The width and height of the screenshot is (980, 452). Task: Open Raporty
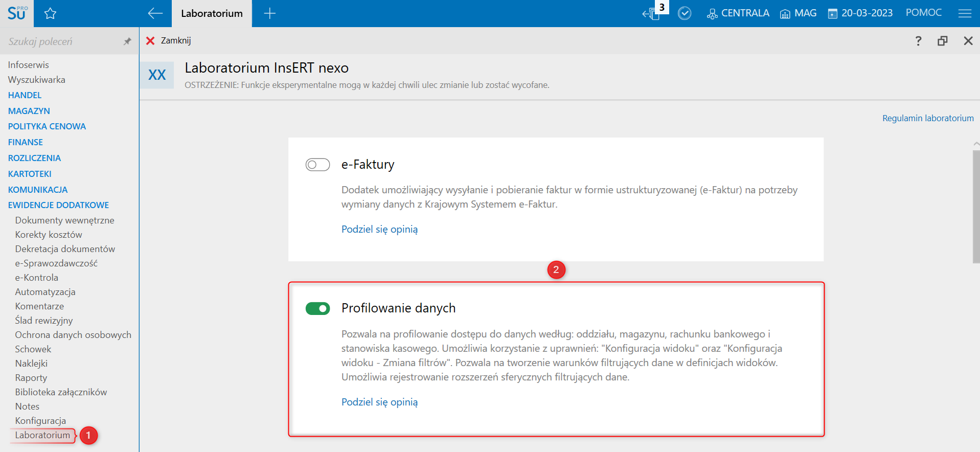coord(31,378)
